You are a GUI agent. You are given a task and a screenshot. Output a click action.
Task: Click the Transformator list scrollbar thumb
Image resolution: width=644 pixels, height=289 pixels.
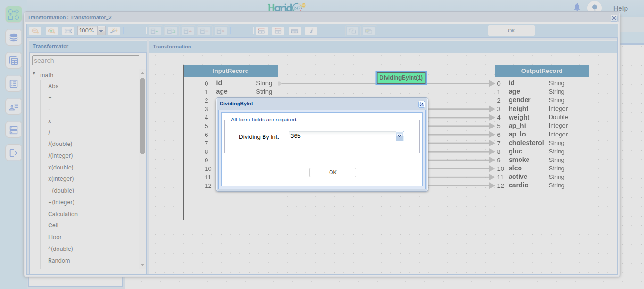(x=142, y=116)
